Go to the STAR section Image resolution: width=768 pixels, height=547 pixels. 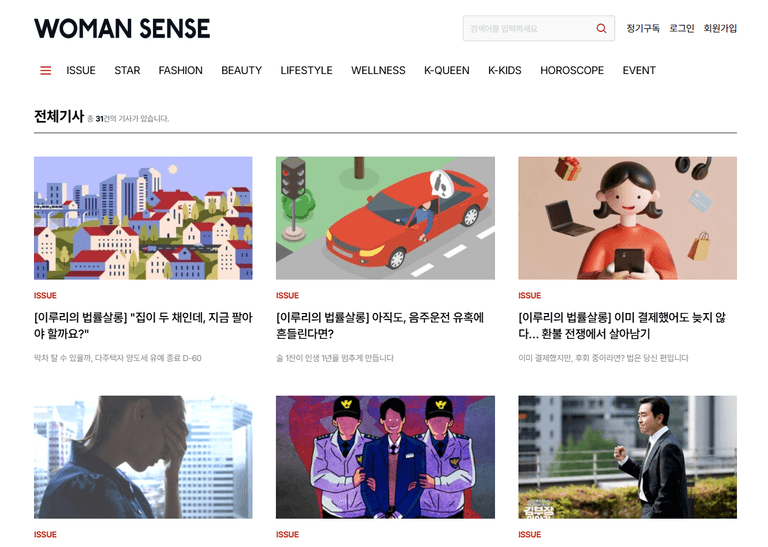[x=127, y=71]
